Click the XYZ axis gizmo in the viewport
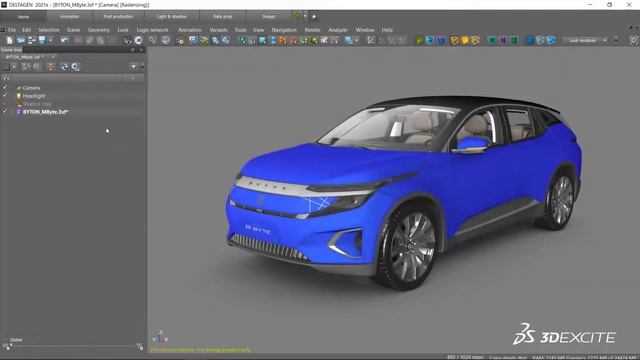This screenshot has width=640, height=360. (160, 337)
